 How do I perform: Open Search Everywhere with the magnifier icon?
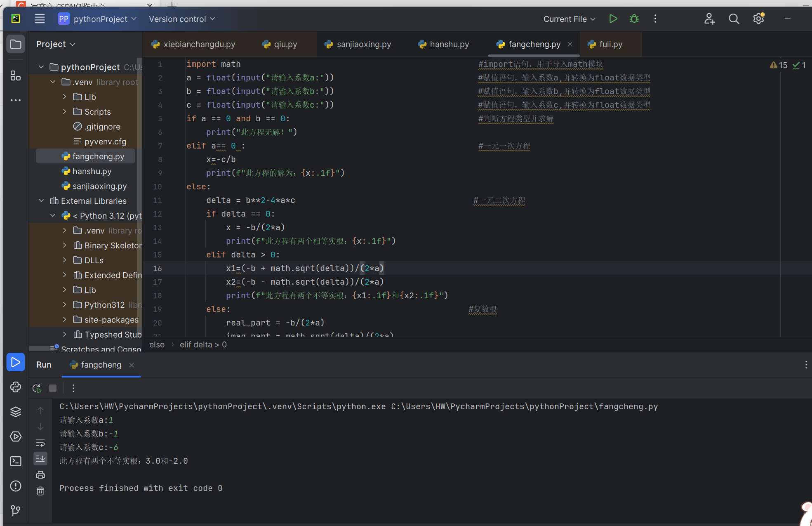pyautogui.click(x=734, y=19)
